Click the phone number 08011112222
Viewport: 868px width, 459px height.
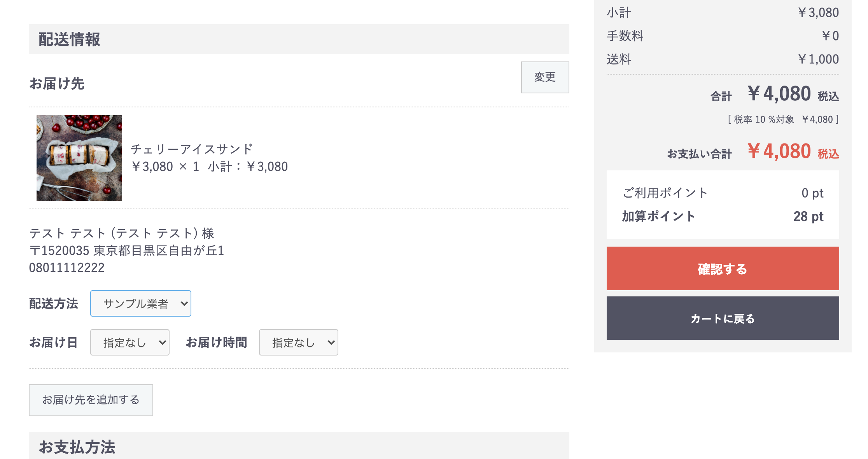67,268
